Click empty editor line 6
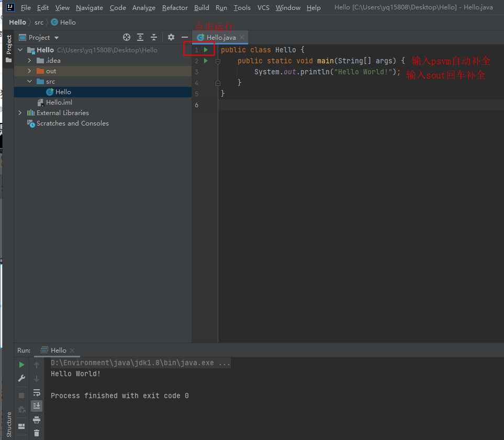This screenshot has width=504, height=440. tap(361, 105)
